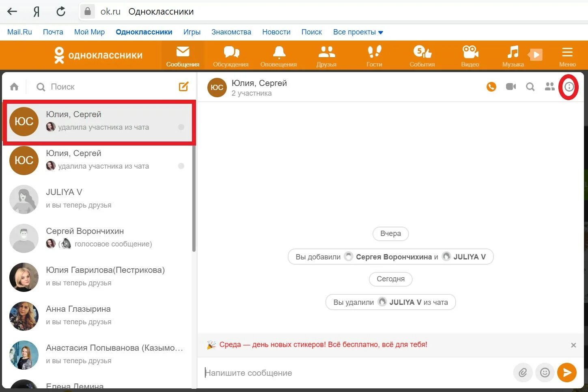This screenshot has height=392, width=588.
Task: Open the Обсуждения tab
Action: click(x=231, y=56)
